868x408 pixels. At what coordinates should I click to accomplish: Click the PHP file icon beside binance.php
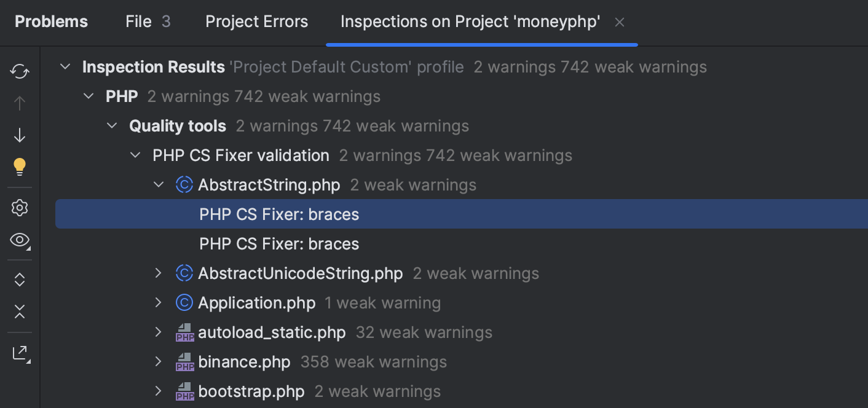184,362
